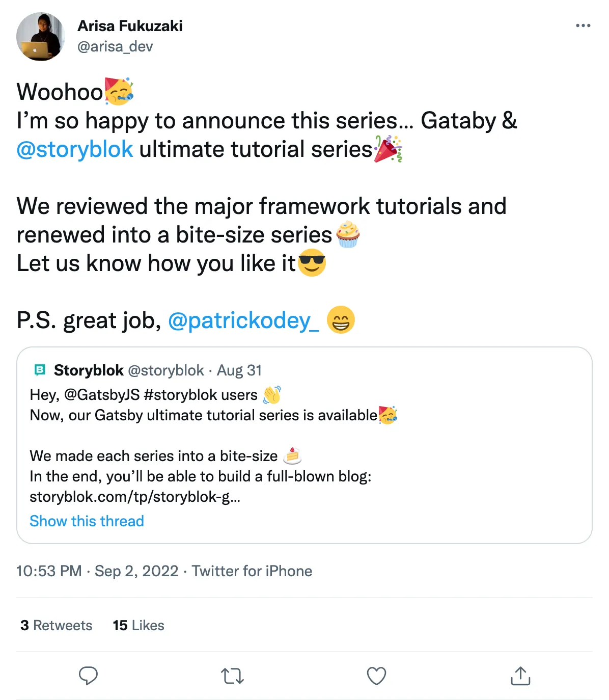Click Arisa Fukuzaki's display name

(x=130, y=26)
